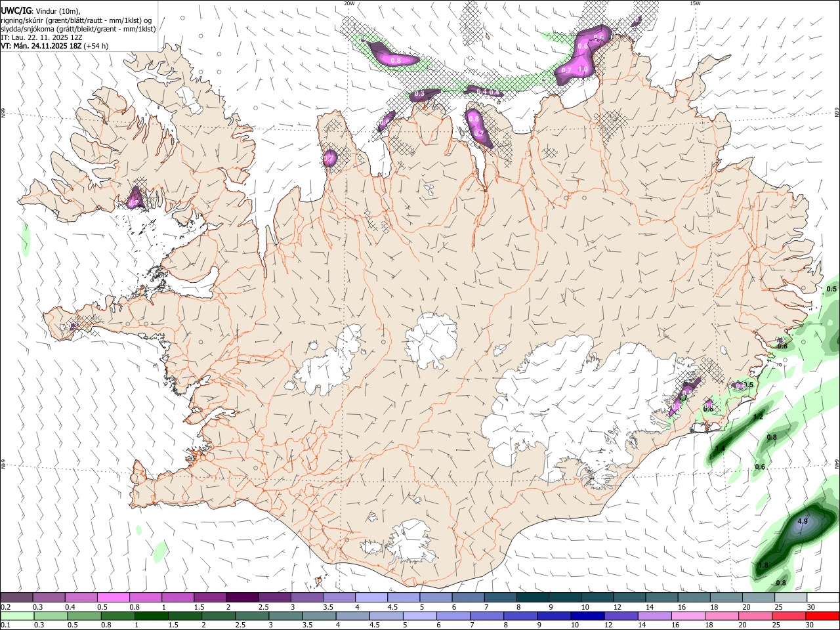Viewport: 840px width, 630px height.
Task: Click the initial time 'IT: Lau. 22. 11. 2025 12Z'
Action: [41, 37]
